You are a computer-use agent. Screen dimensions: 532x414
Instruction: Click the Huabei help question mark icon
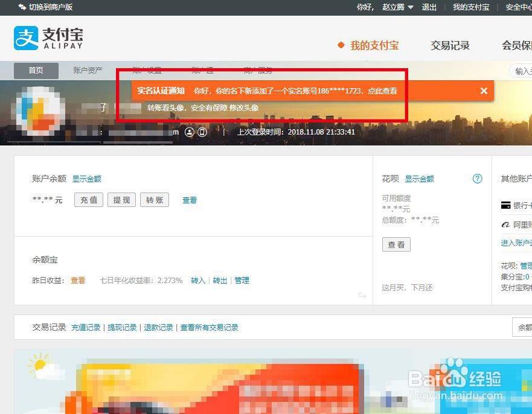[478, 179]
